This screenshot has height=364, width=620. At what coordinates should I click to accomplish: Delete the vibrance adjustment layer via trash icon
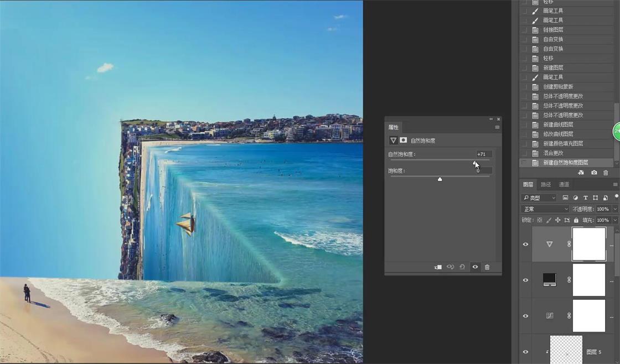tap(487, 267)
